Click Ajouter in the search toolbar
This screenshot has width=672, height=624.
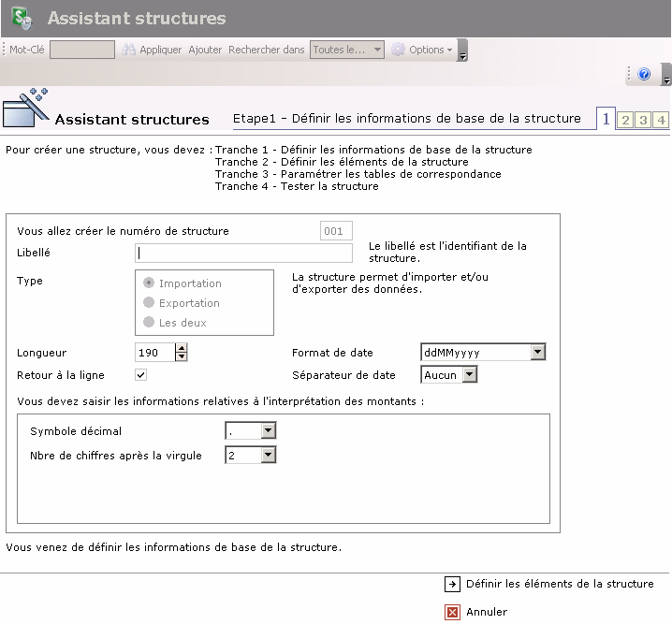[x=205, y=51]
